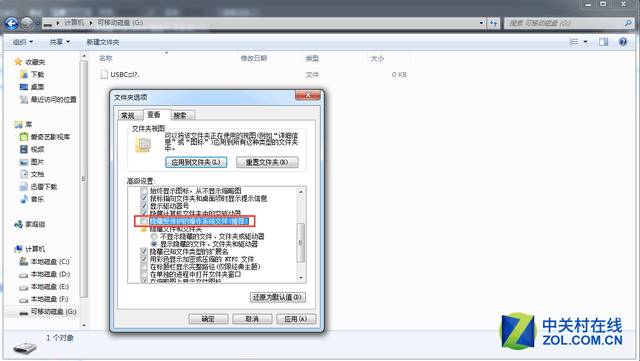Expand the address bar history dropdown

[x=482, y=23]
